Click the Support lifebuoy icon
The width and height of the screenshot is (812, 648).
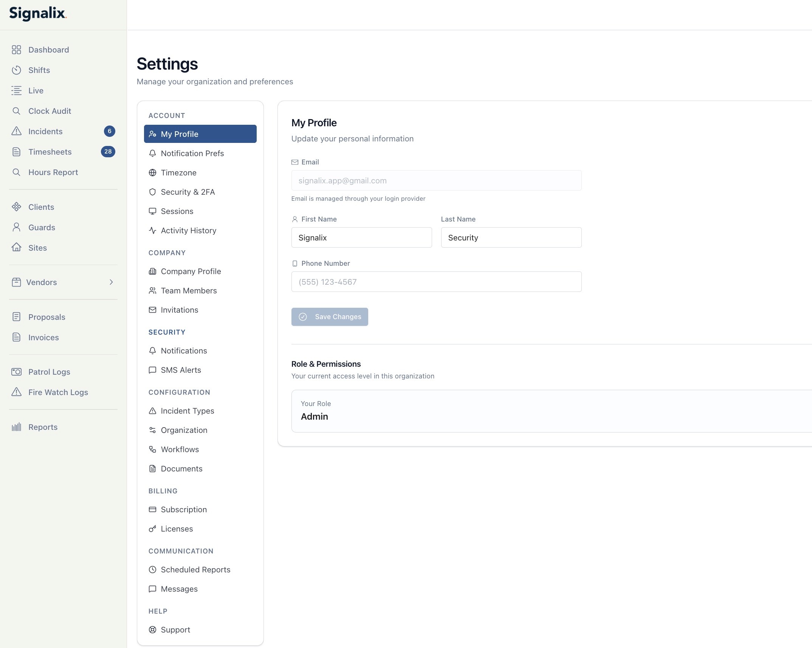[152, 630]
